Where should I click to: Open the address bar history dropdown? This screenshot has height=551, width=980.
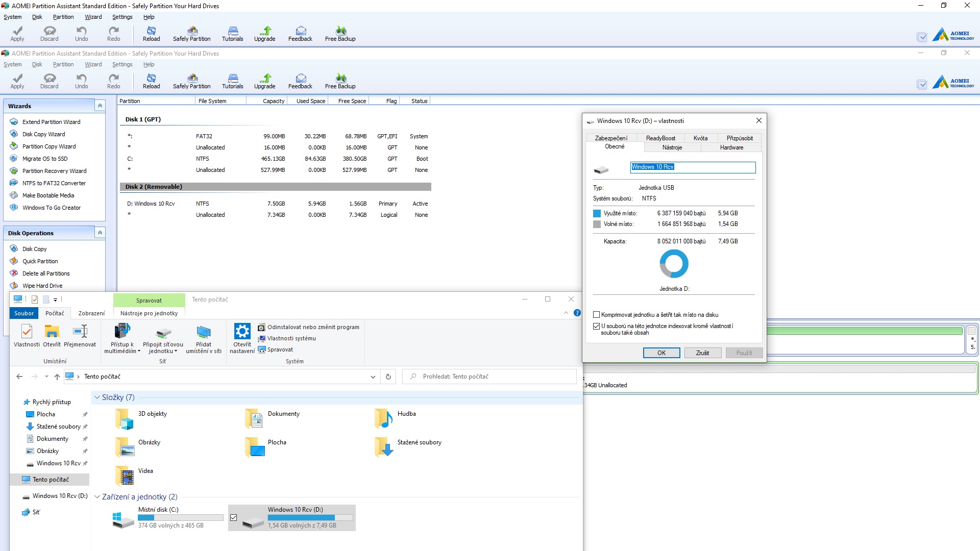pos(373,377)
